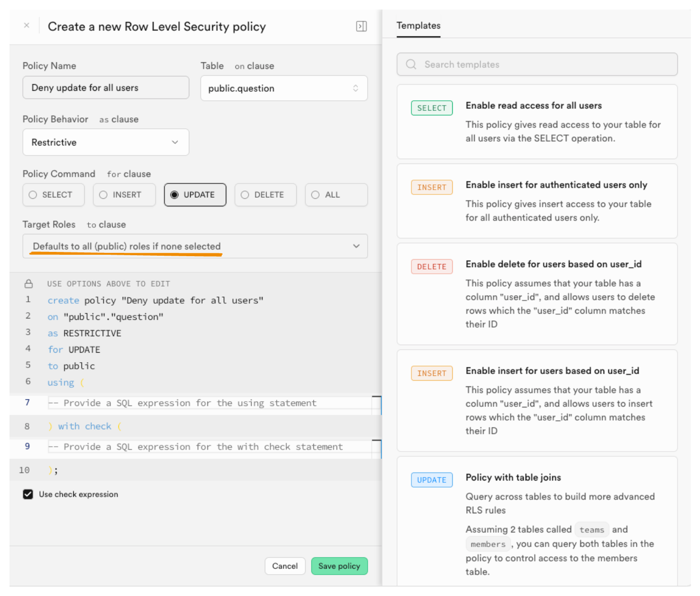This screenshot has width=700, height=596.
Task: Click the green SELECT badge template
Action: [431, 108]
